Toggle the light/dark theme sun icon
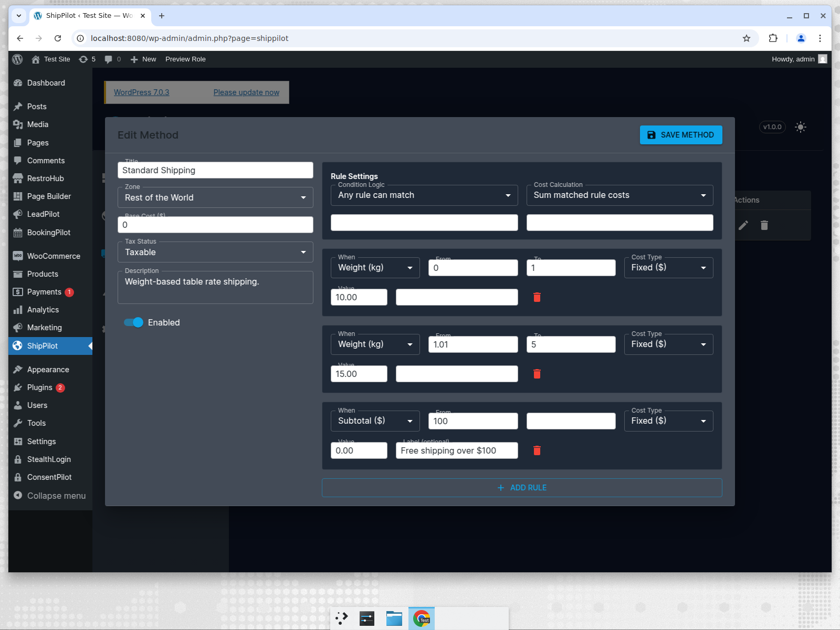 coord(800,127)
